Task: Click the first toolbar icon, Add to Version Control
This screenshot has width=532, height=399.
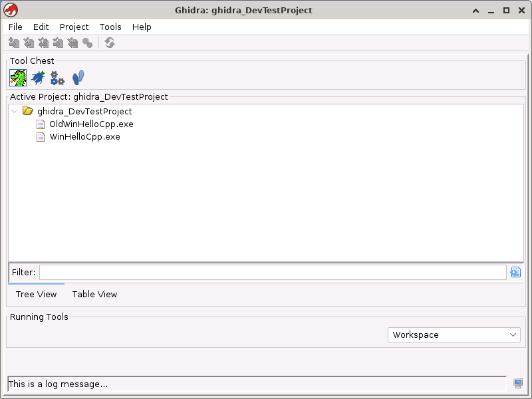Action: point(14,43)
